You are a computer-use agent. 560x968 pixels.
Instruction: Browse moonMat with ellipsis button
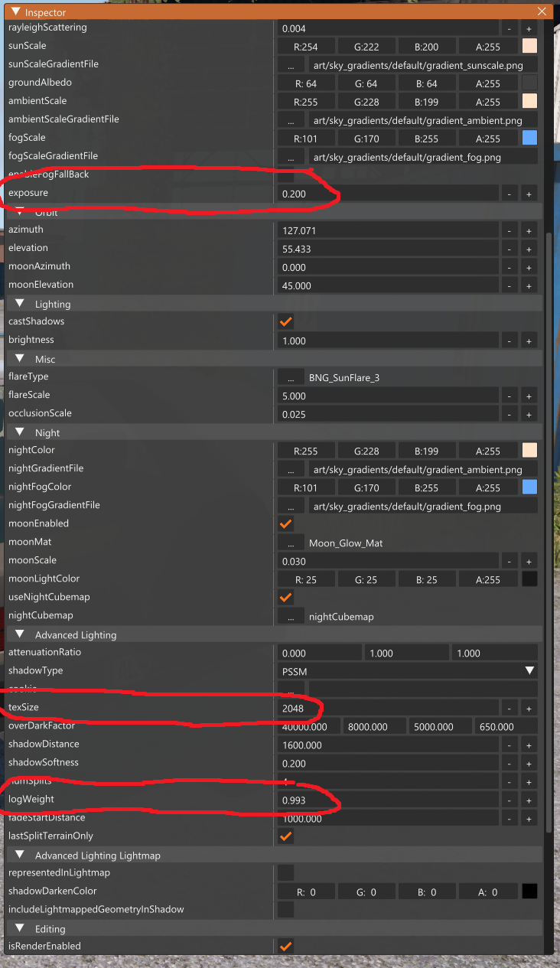point(291,543)
